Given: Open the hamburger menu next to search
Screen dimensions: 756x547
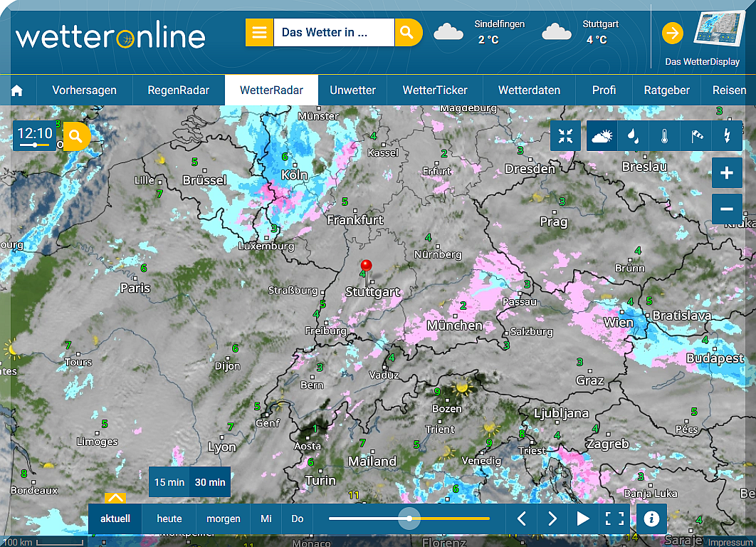Looking at the screenshot, I should [x=260, y=33].
